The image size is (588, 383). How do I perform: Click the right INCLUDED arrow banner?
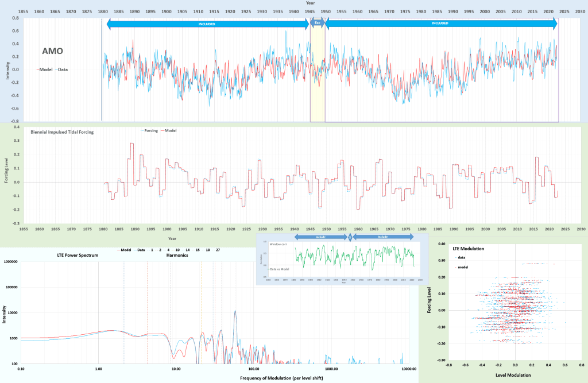point(440,24)
